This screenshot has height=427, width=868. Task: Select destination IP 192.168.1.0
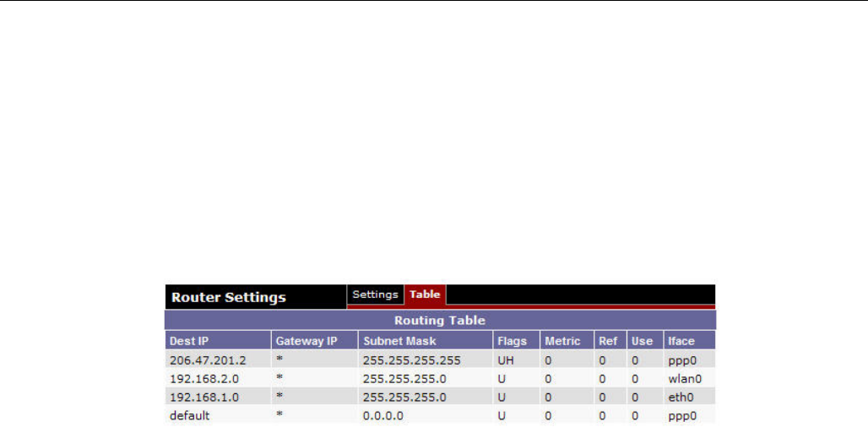(203, 397)
